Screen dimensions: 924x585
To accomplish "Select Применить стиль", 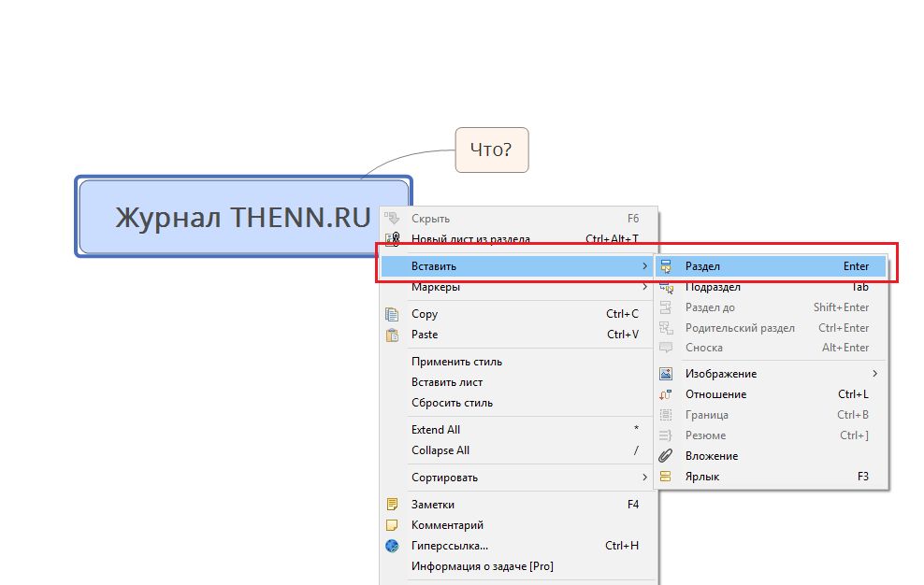I will pos(518,362).
